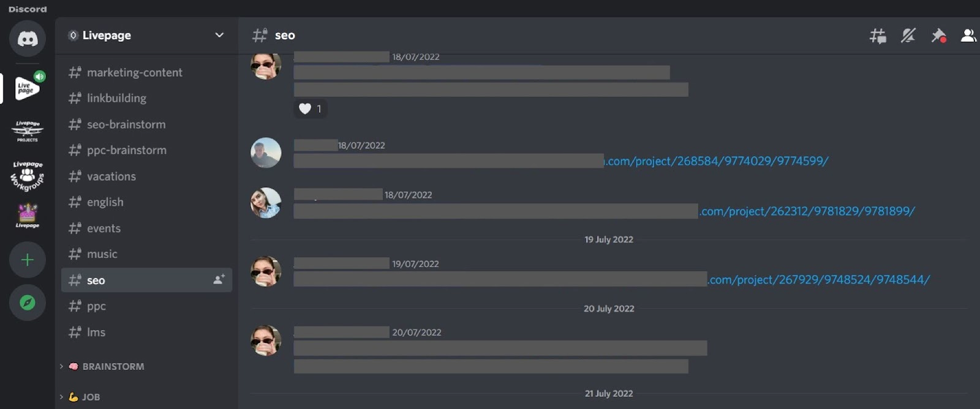
Task: Toggle the member list visibility
Action: tap(968, 36)
